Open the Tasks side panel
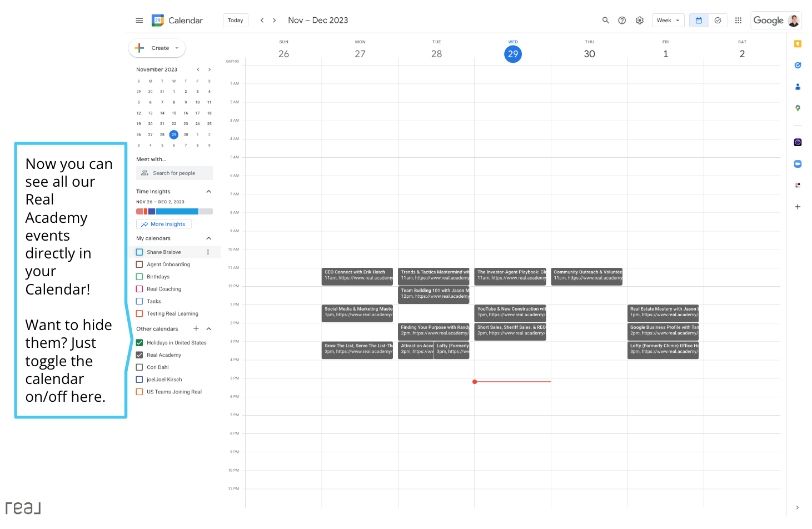Screen dimensions: 812x529 [798, 65]
